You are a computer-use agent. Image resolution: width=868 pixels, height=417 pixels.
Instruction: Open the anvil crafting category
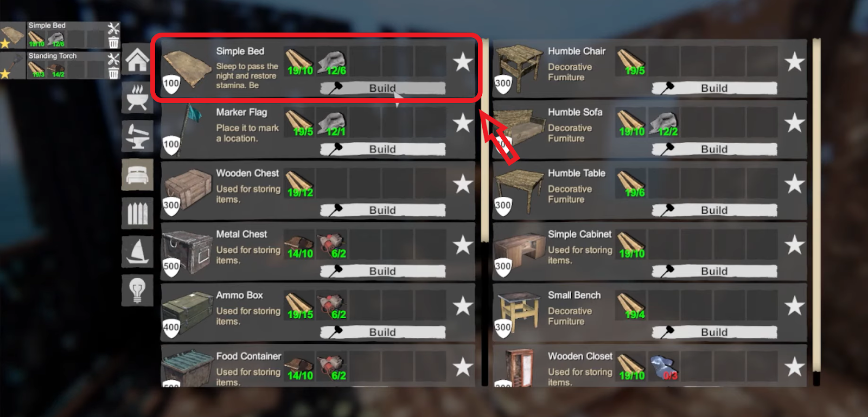pos(137,136)
